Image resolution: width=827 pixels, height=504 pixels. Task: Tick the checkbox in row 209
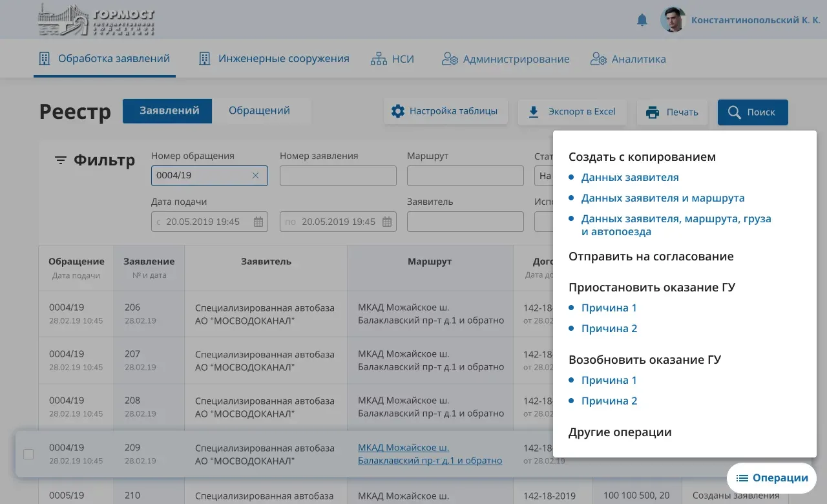pos(28,454)
